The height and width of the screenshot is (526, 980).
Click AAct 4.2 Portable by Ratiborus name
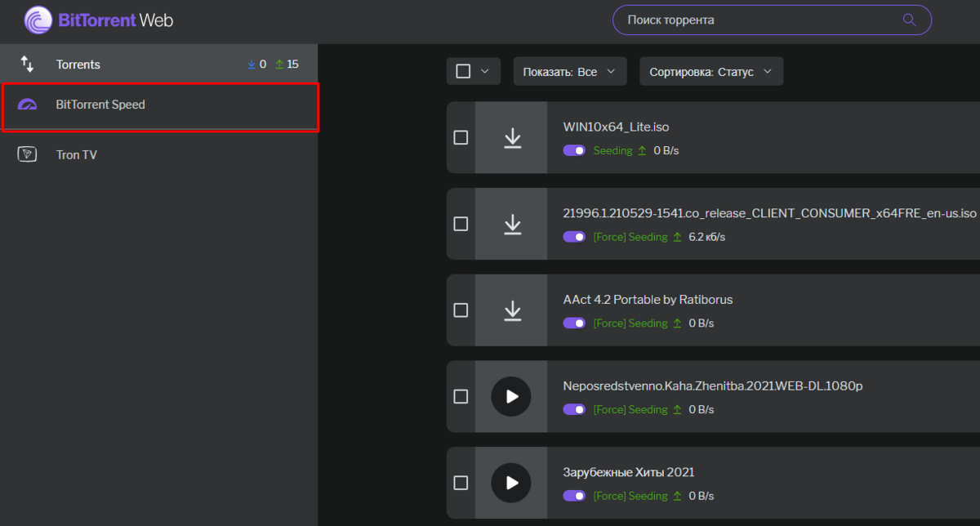click(x=648, y=300)
